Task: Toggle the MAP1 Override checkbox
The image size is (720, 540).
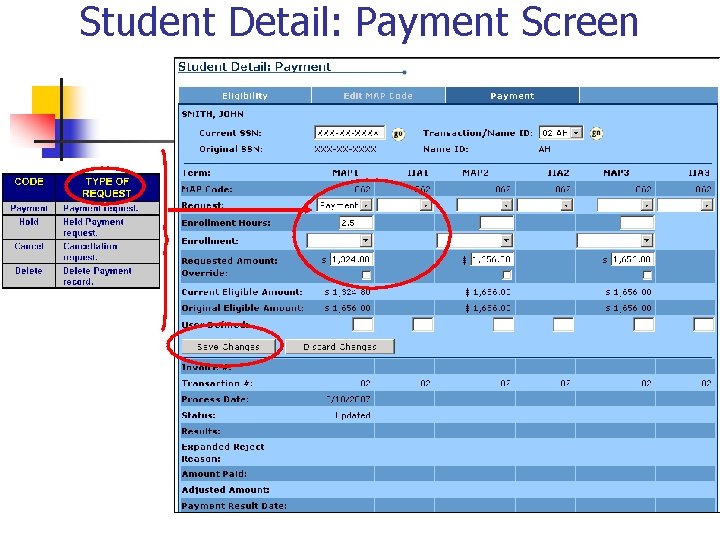Action: [366, 275]
